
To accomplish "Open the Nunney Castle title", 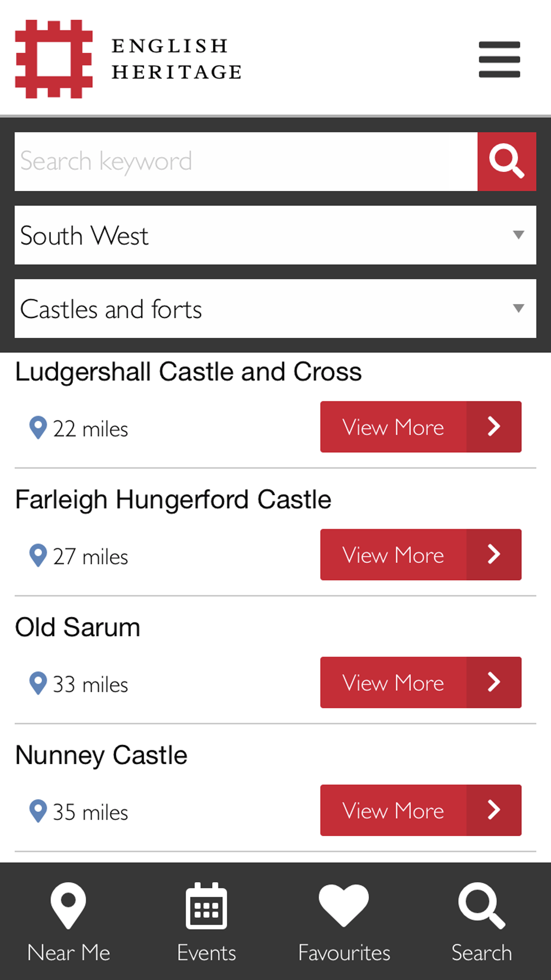I will [101, 755].
